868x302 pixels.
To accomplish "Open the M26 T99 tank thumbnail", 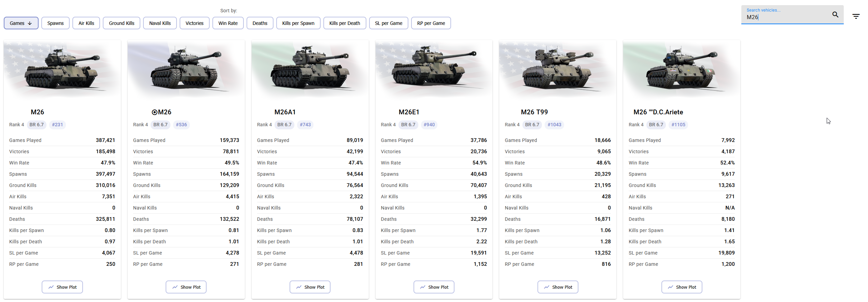I will (558, 69).
